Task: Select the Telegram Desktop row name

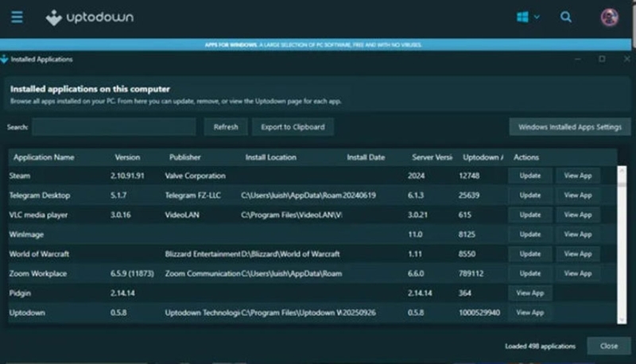Action: [x=40, y=195]
